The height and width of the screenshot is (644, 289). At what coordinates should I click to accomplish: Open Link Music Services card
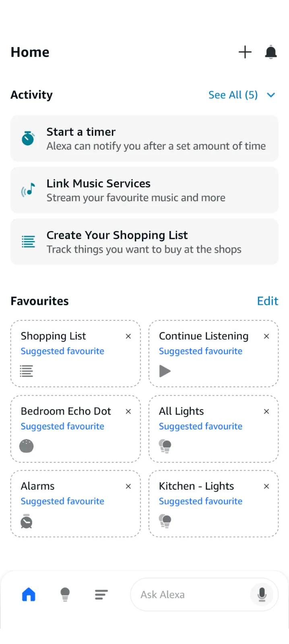[x=144, y=190]
